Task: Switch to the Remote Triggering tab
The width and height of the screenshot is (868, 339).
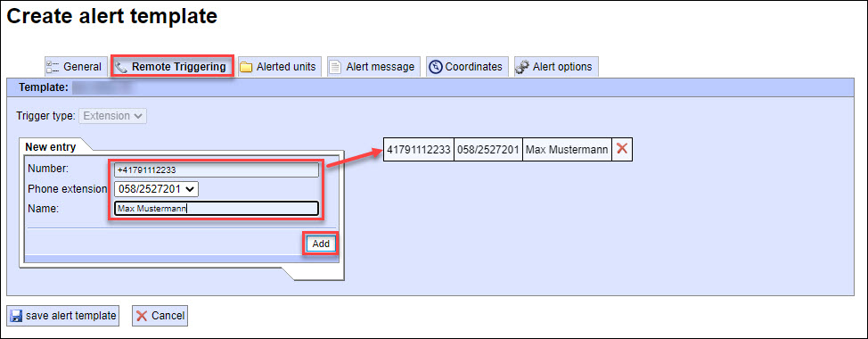Action: [173, 67]
